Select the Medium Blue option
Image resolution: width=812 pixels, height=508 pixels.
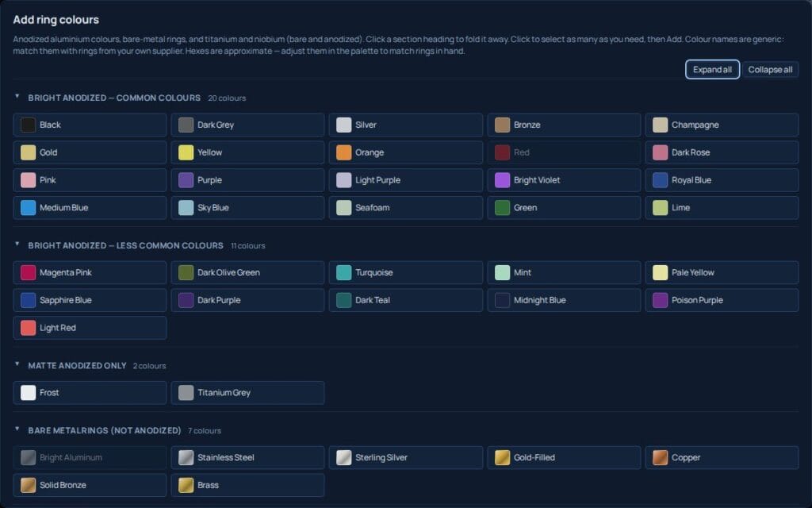click(90, 207)
